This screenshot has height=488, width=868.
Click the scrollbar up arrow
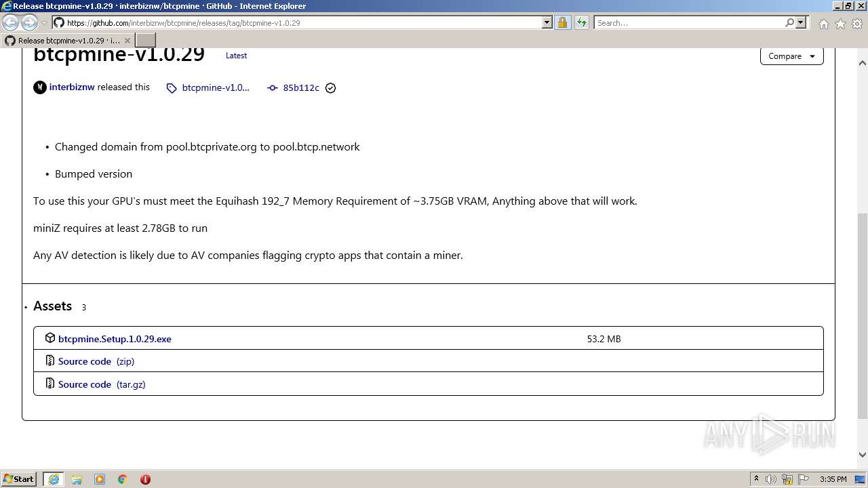[x=863, y=63]
